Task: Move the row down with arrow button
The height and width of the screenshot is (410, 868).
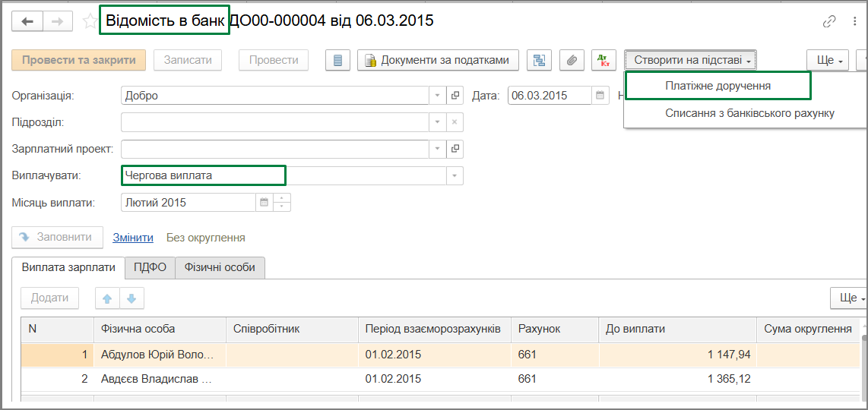Action: point(131,298)
